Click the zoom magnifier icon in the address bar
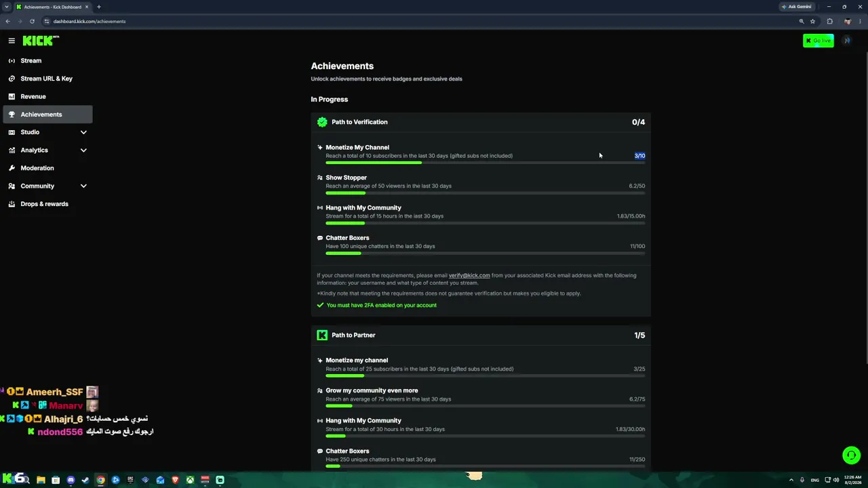Viewport: 868px width, 488px height. click(802, 21)
